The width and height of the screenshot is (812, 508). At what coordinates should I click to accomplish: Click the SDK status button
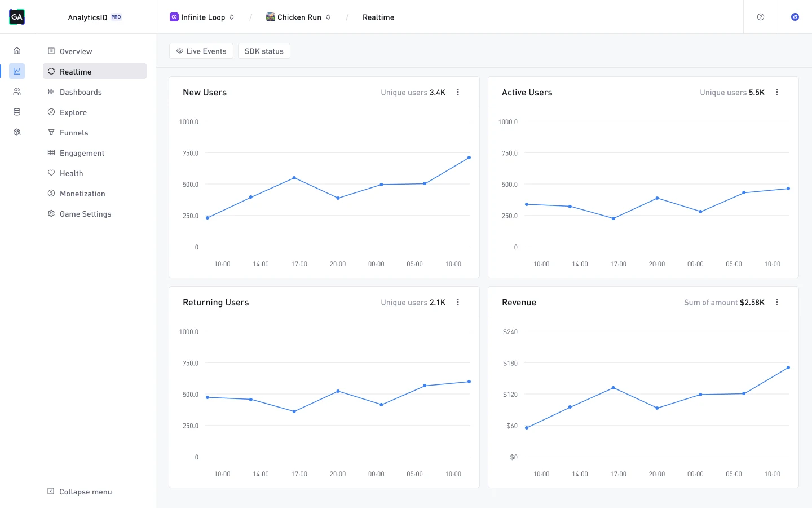[x=264, y=51]
